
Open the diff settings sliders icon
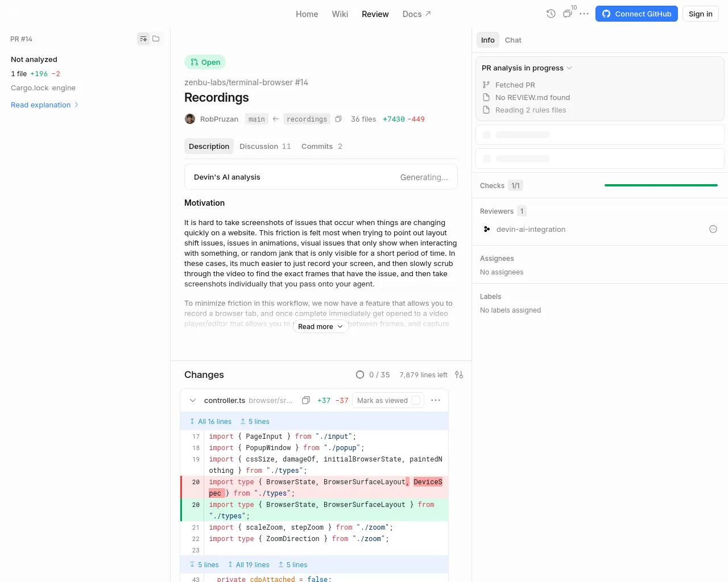(459, 375)
